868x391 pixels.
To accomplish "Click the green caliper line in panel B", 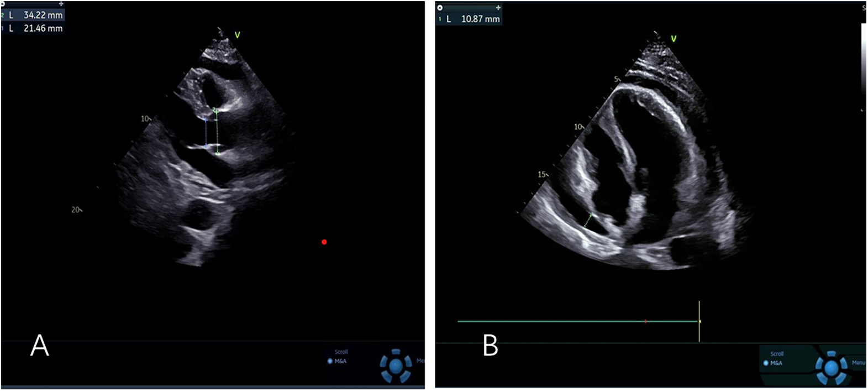I will [x=588, y=220].
